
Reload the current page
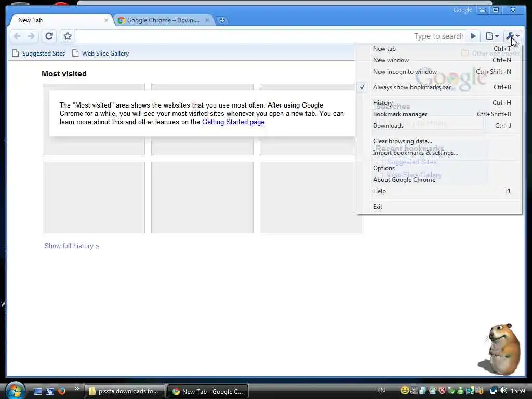(49, 36)
